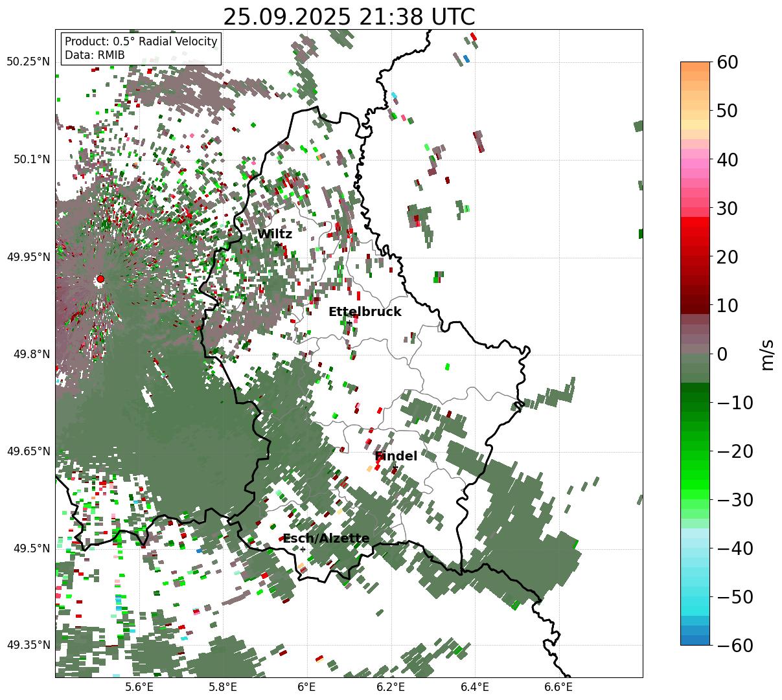Viewport: 782px width, 700px height.
Task: Pick the pink colorbar band near 40
Action: point(695,159)
